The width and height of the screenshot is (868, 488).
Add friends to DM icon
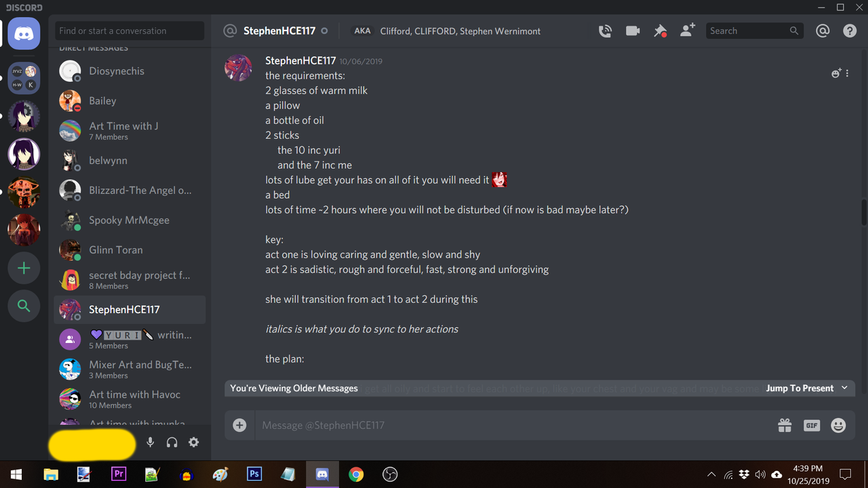click(688, 30)
